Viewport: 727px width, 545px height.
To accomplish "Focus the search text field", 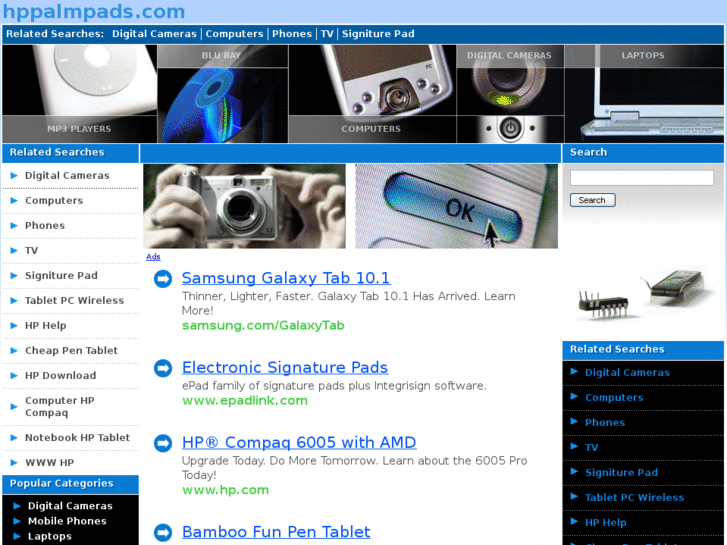I will (x=642, y=178).
